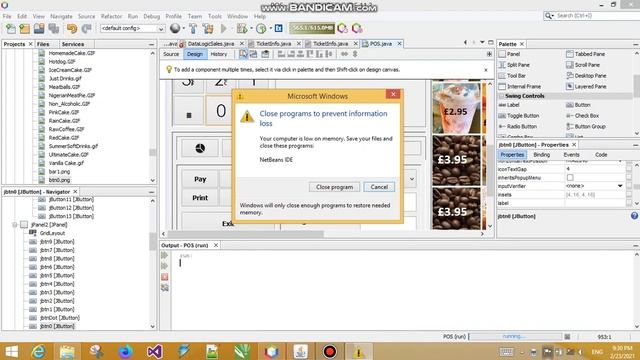Click the Redo toolbar icon
Viewport: 640px width, 360px height.
coord(87,29)
